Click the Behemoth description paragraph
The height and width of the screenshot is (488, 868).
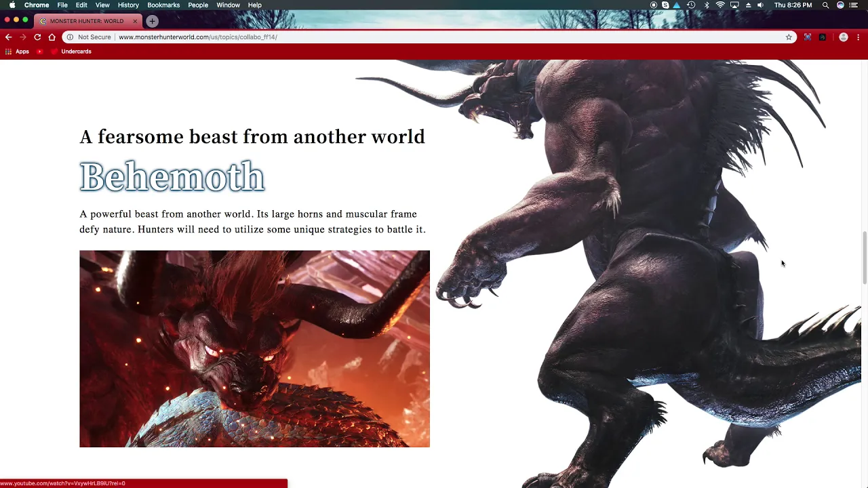[252, 222]
